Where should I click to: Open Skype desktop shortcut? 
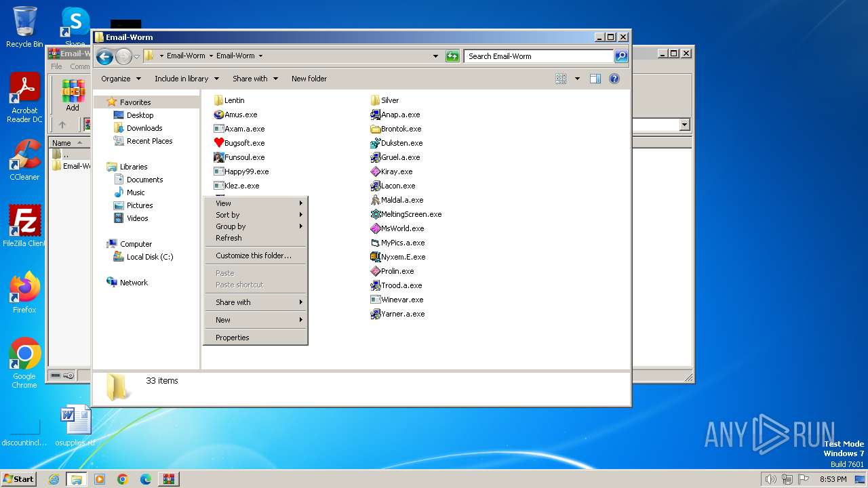point(75,27)
